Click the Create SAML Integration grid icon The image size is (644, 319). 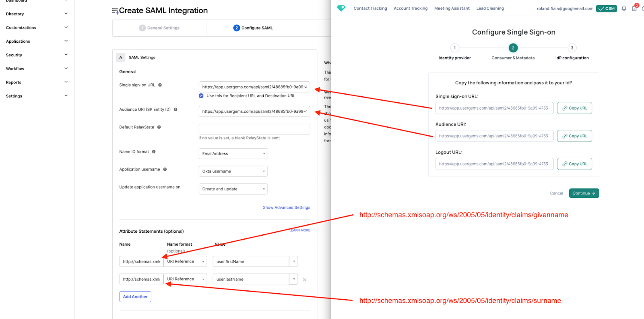[x=115, y=11]
